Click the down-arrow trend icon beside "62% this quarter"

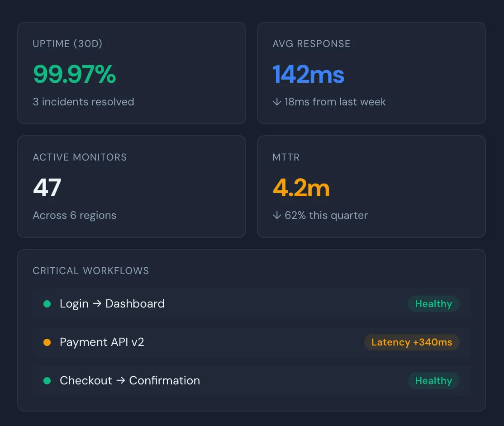click(x=276, y=215)
